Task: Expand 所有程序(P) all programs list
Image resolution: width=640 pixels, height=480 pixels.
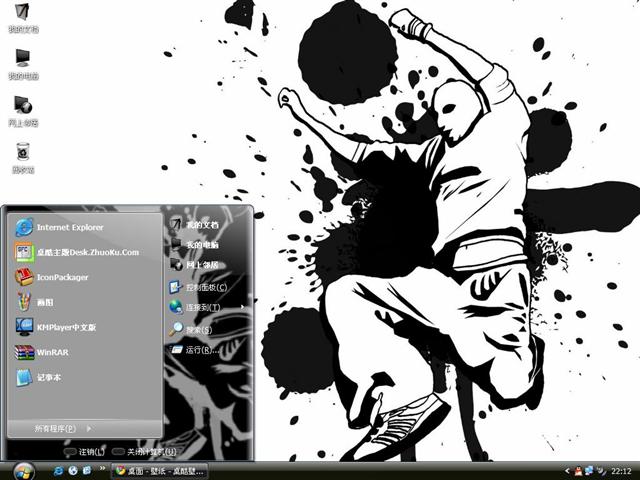Action: point(63,429)
